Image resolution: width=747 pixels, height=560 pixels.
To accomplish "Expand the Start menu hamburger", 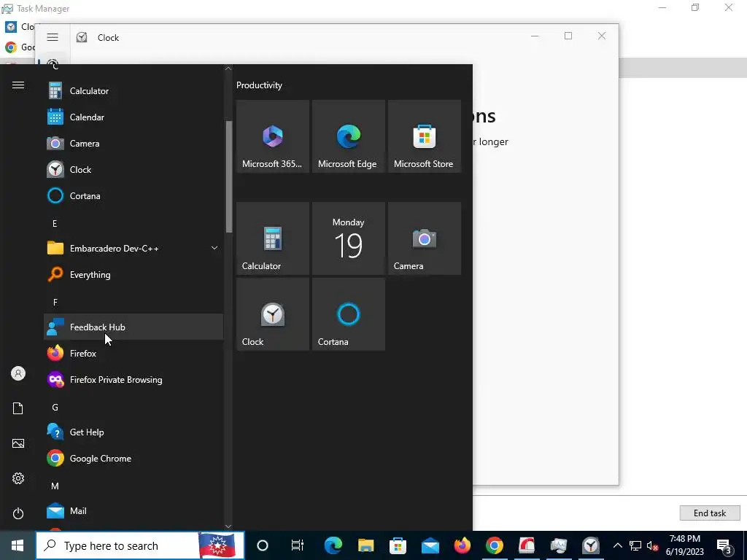I will (x=18, y=85).
